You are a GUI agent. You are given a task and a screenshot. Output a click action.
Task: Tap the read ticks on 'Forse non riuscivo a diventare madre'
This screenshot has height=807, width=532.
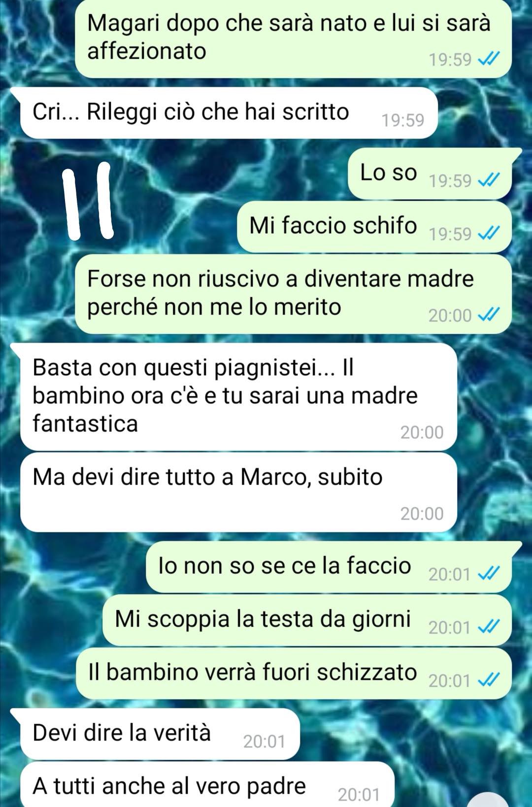(489, 315)
